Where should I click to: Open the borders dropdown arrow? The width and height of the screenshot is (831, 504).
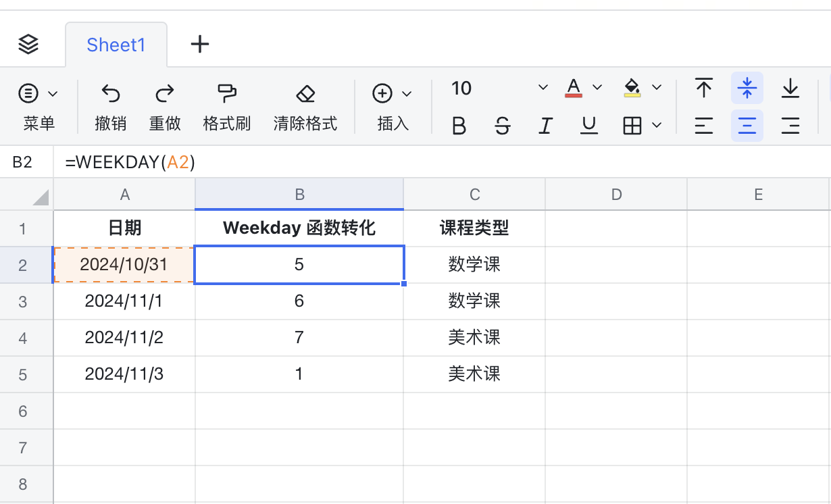coord(657,126)
